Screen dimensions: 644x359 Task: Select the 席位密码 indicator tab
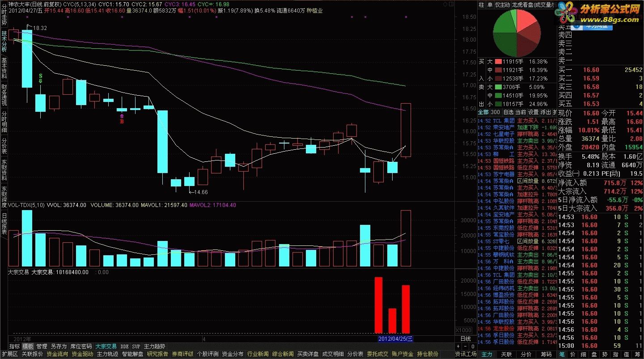(x=81, y=346)
